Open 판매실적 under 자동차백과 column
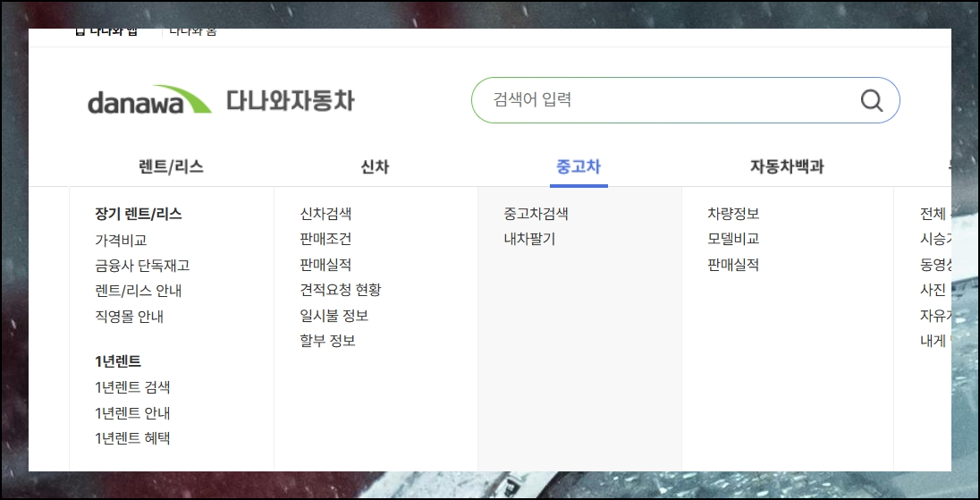 coord(733,265)
